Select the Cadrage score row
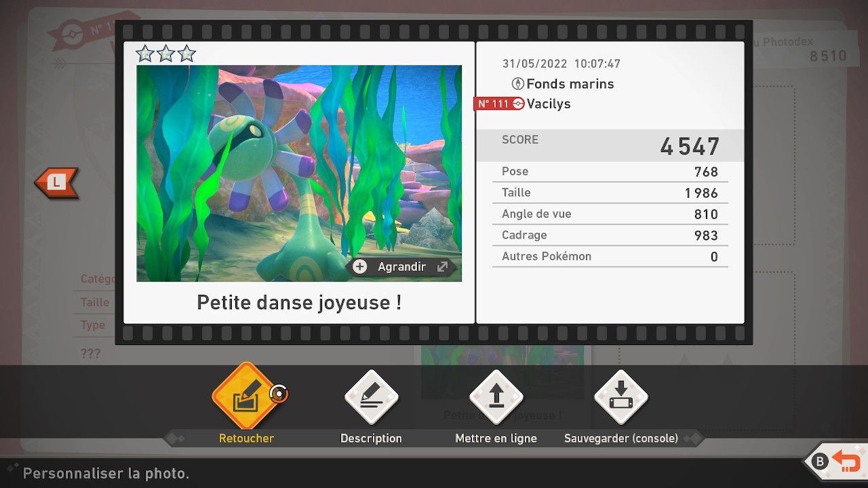This screenshot has height=488, width=868. click(x=609, y=235)
